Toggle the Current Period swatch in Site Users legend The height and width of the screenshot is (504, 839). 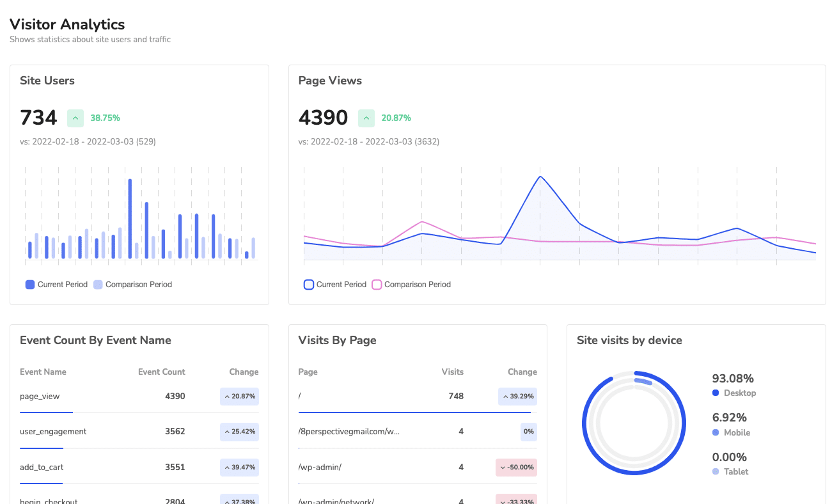[30, 285]
